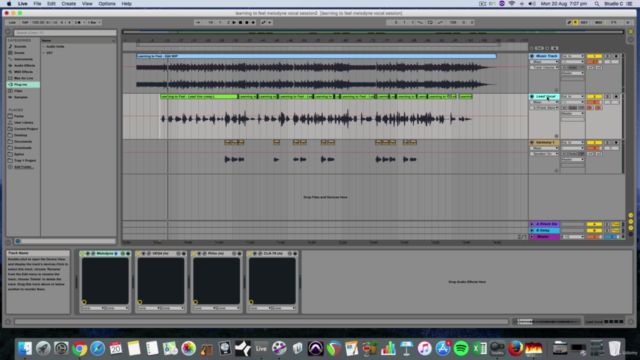Screen dimensions: 640x360
Task: Open Ableton Live icon in Dock
Action: point(261,349)
